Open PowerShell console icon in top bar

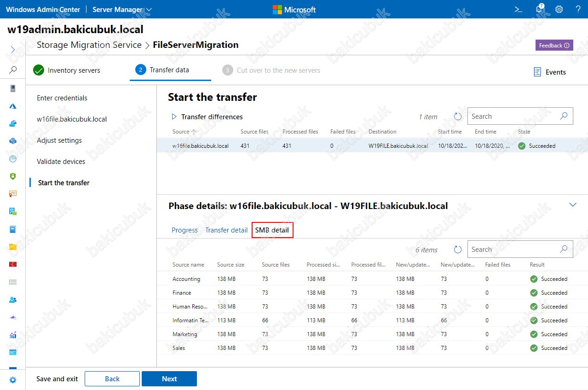(519, 9)
